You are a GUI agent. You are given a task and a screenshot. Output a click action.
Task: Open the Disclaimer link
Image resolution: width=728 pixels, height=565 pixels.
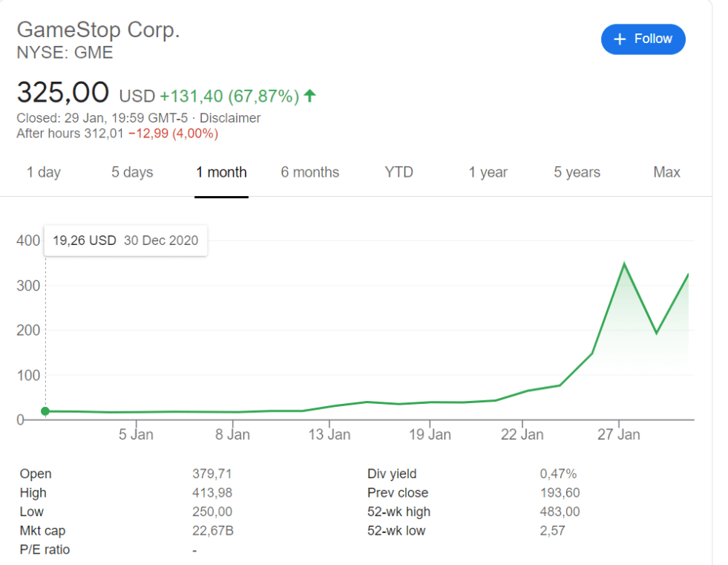coord(230,118)
